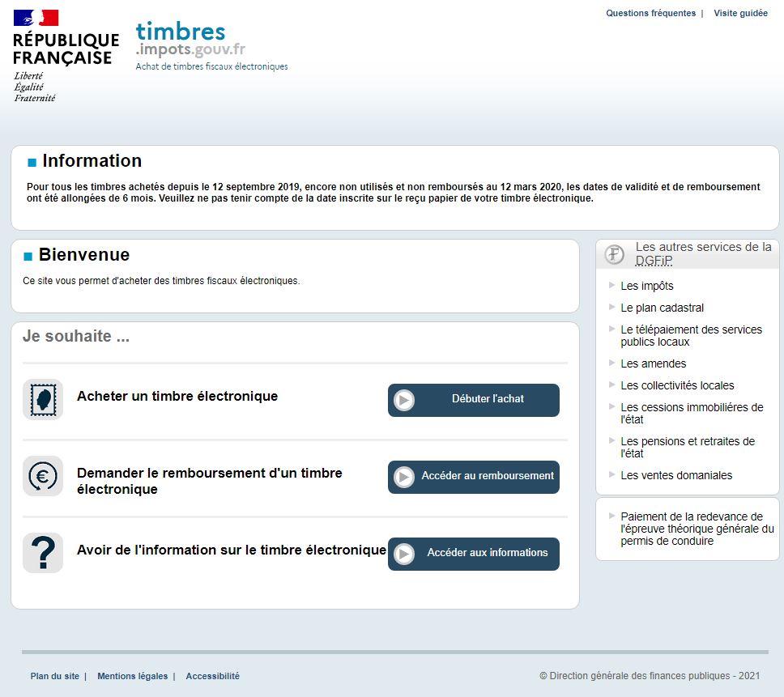Open Paiement de la redevance permis de conduire

click(x=697, y=529)
